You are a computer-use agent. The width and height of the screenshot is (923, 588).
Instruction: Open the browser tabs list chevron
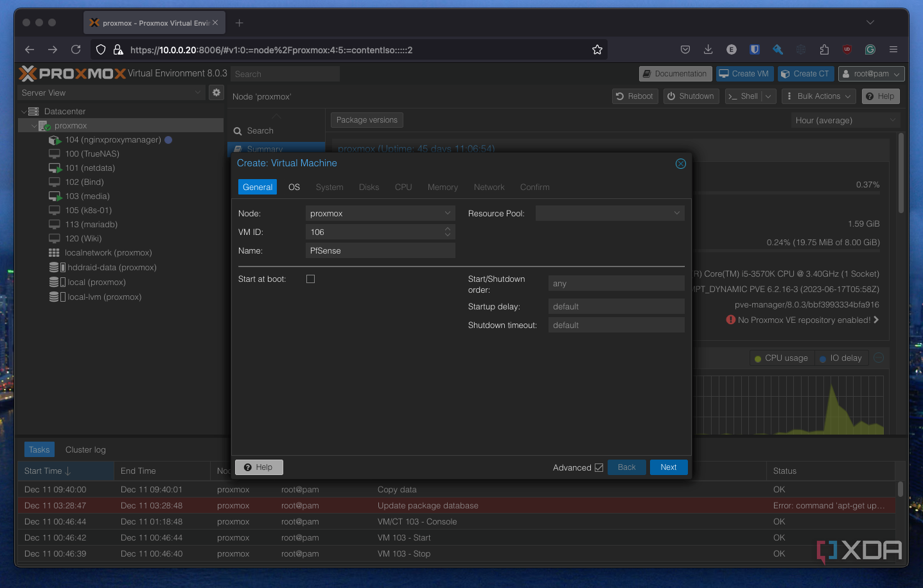[870, 22]
